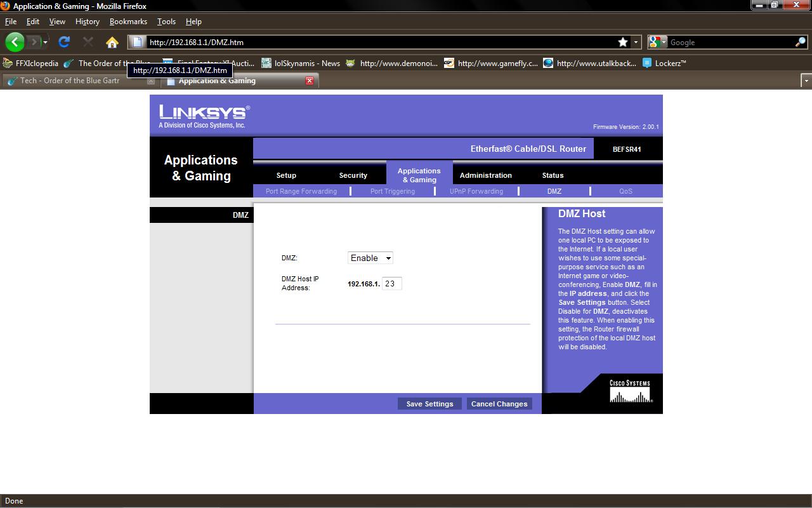Click the Google search box
The image size is (812, 508).
(x=731, y=43)
